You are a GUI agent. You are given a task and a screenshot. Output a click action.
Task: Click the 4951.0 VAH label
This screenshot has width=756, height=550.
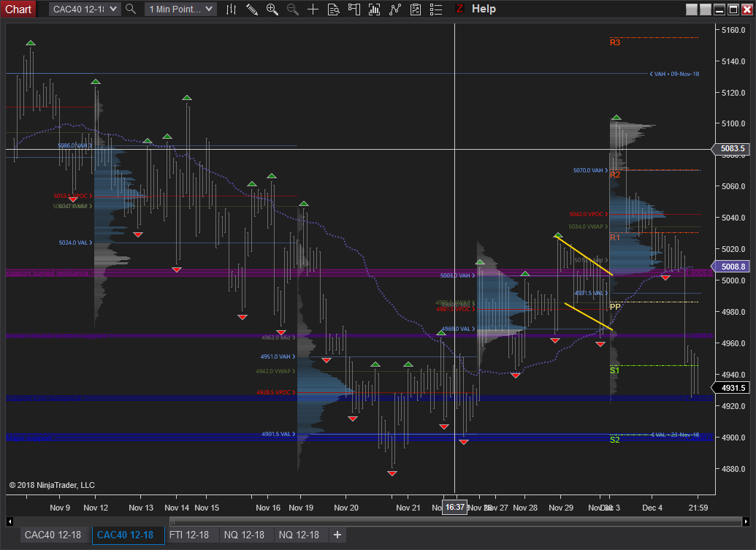click(278, 356)
